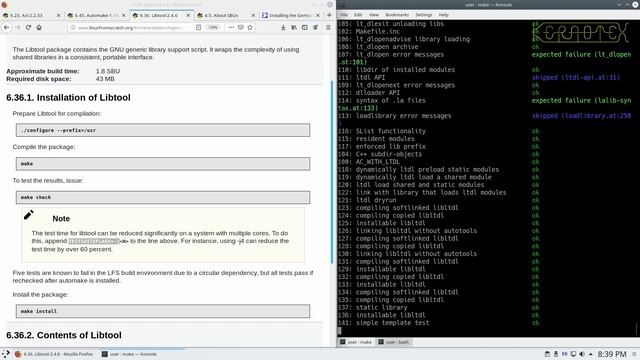Click the 8:39 PM clock
Viewport: 640px width, 360px height.
[612, 354]
